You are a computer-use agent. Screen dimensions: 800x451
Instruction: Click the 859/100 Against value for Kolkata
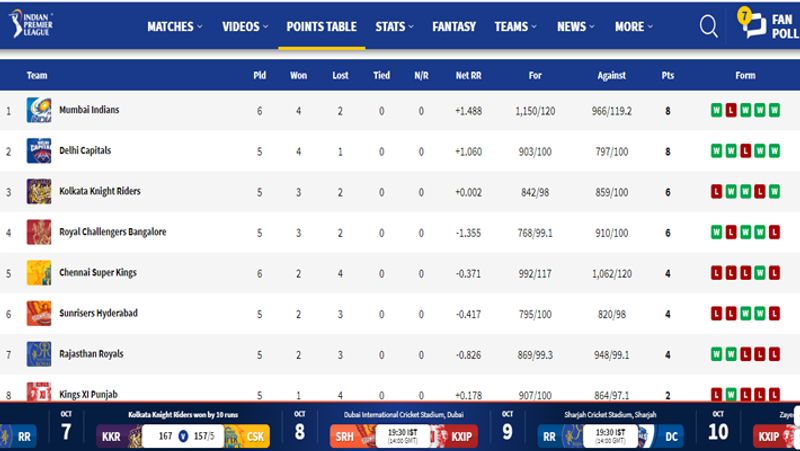tap(611, 192)
